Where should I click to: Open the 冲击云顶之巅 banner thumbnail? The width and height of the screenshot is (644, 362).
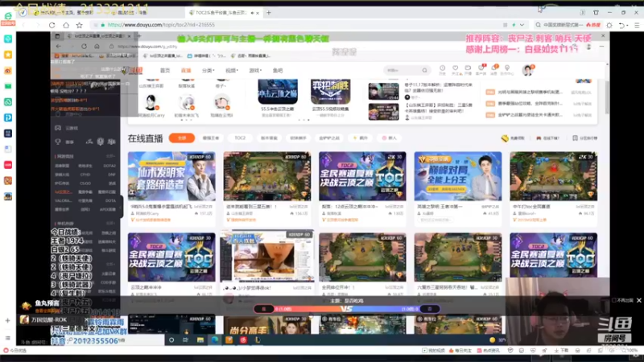click(x=278, y=92)
